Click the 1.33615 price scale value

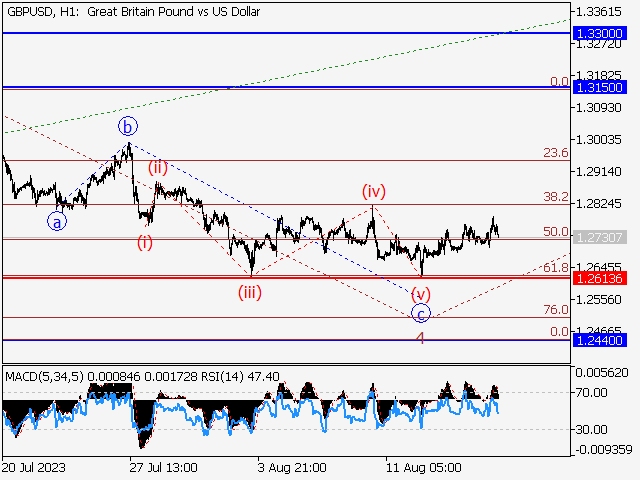(x=598, y=12)
